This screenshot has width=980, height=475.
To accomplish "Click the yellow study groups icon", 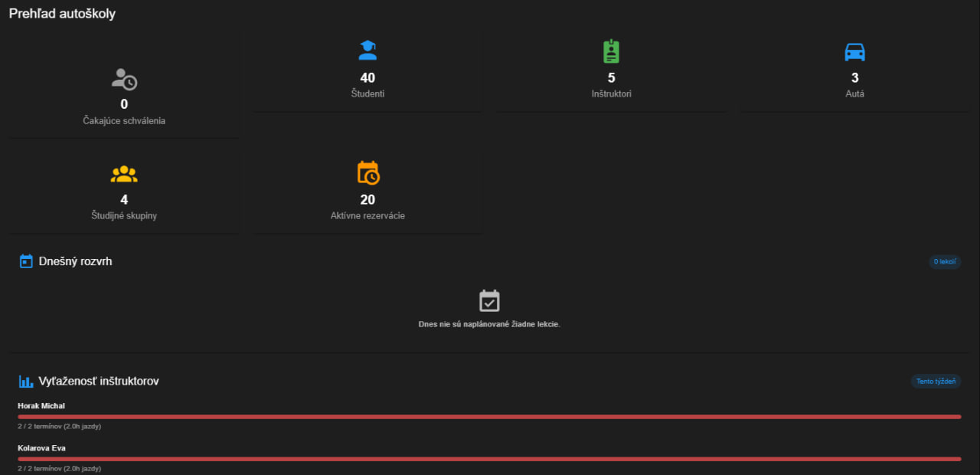I will 124,174.
